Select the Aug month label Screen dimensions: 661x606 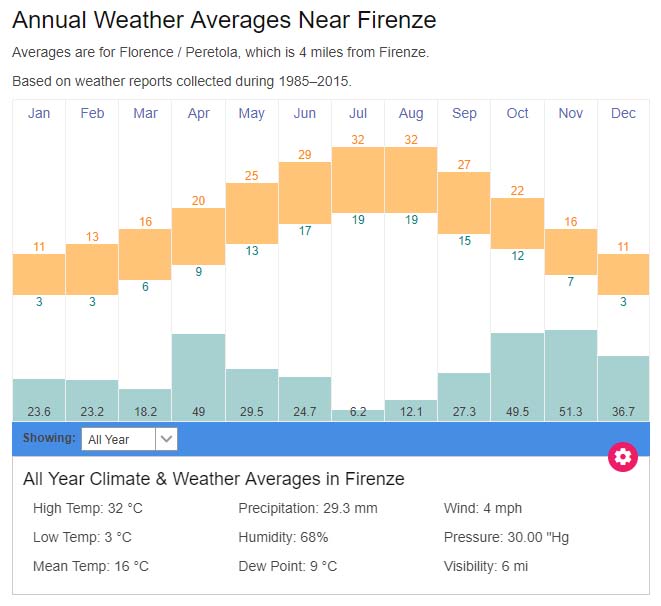(x=411, y=113)
